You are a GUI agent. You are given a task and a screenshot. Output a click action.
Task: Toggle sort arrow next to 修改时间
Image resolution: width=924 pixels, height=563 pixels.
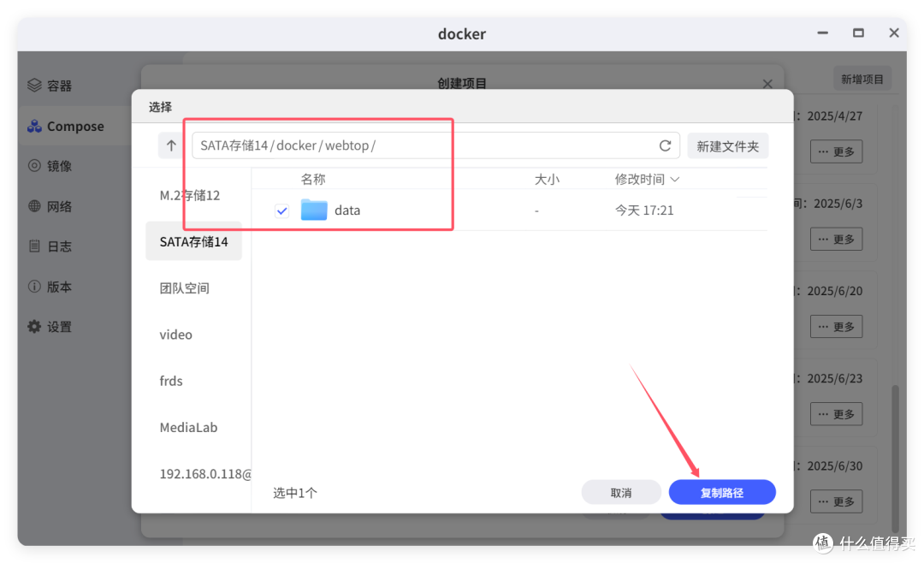[675, 179]
